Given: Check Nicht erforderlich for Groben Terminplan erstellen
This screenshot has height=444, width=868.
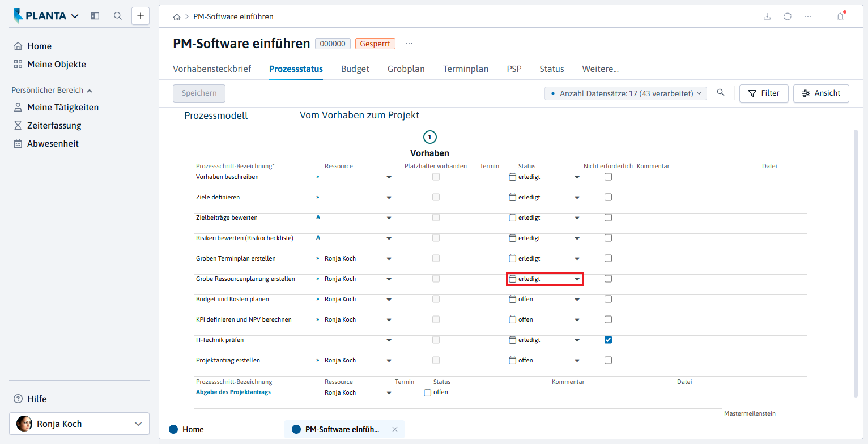Looking at the screenshot, I should pos(608,258).
